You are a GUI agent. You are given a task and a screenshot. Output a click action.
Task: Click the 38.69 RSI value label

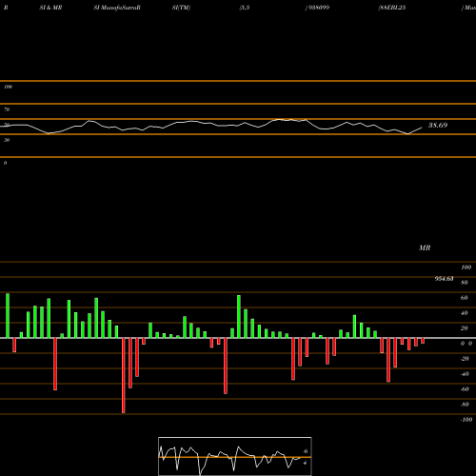point(438,125)
